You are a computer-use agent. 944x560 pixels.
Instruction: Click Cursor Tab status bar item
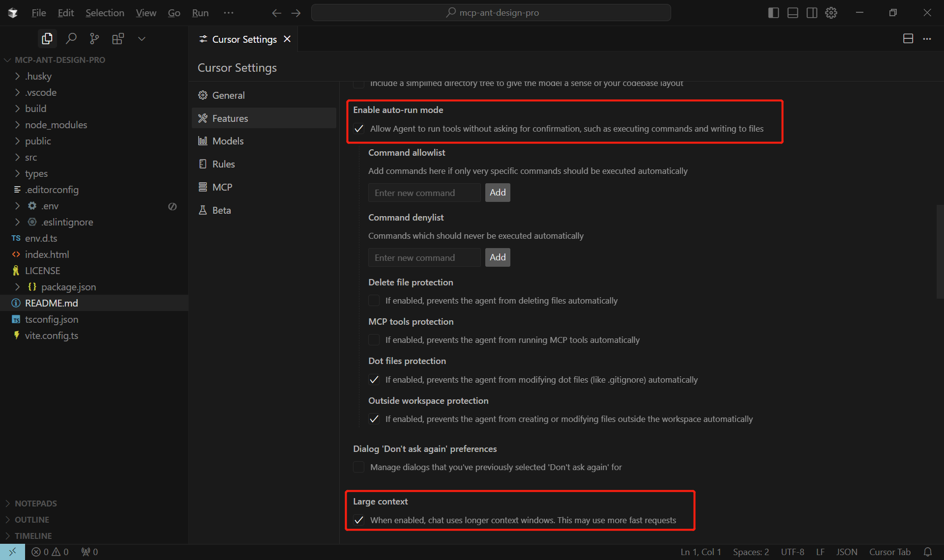click(x=890, y=552)
